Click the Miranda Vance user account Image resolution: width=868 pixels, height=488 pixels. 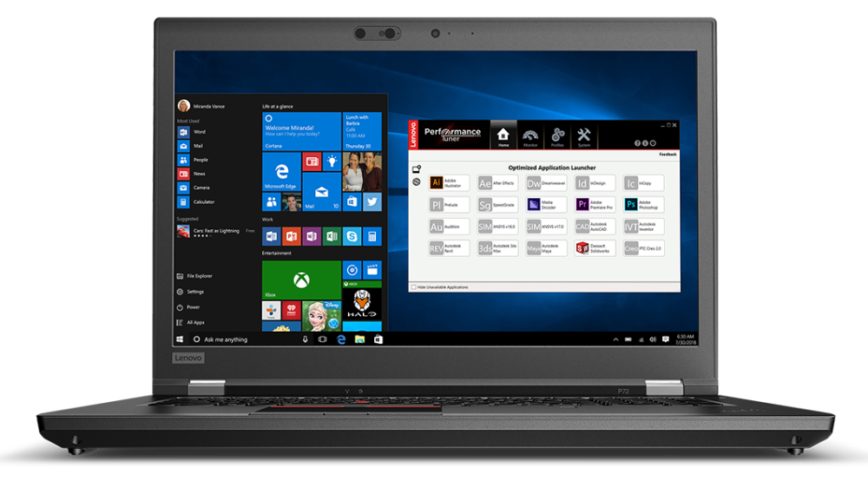tap(201, 106)
